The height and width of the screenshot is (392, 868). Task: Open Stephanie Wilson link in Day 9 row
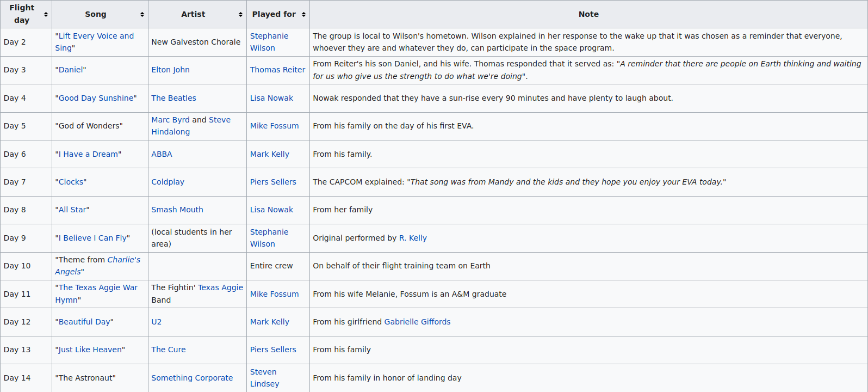point(269,238)
